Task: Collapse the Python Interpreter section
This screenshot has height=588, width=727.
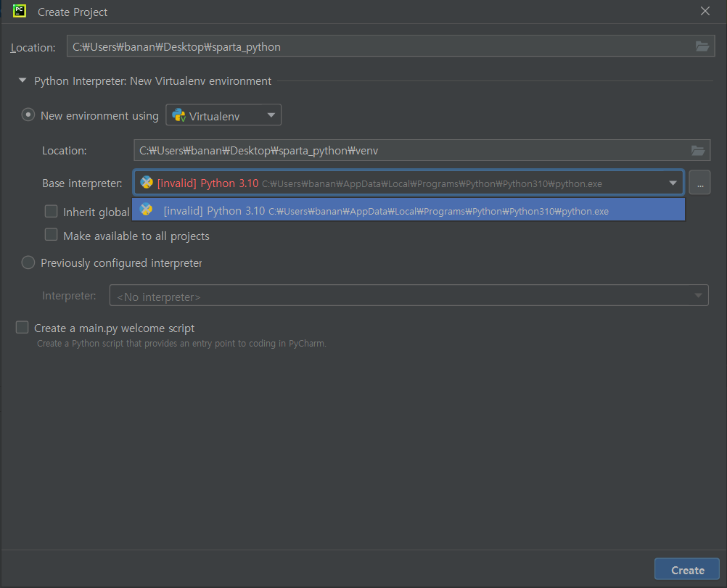Action: pos(22,80)
